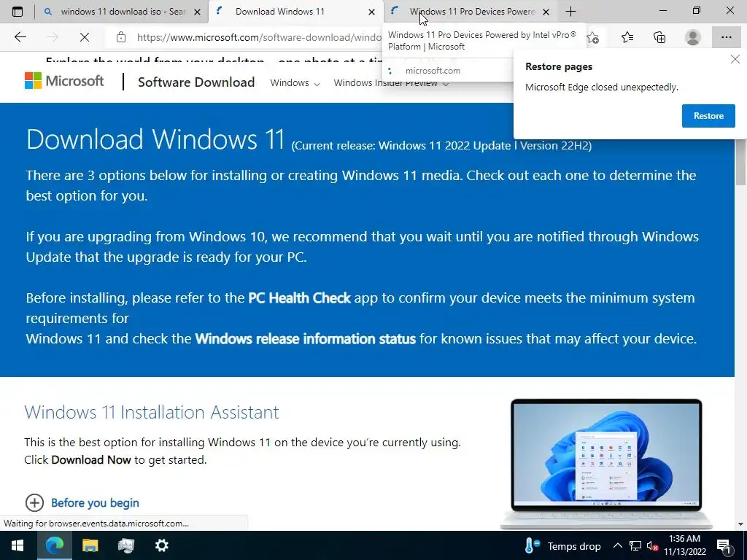Click the Windows 11 laptop image
Image resolution: width=747 pixels, height=560 pixels.
pos(606,463)
